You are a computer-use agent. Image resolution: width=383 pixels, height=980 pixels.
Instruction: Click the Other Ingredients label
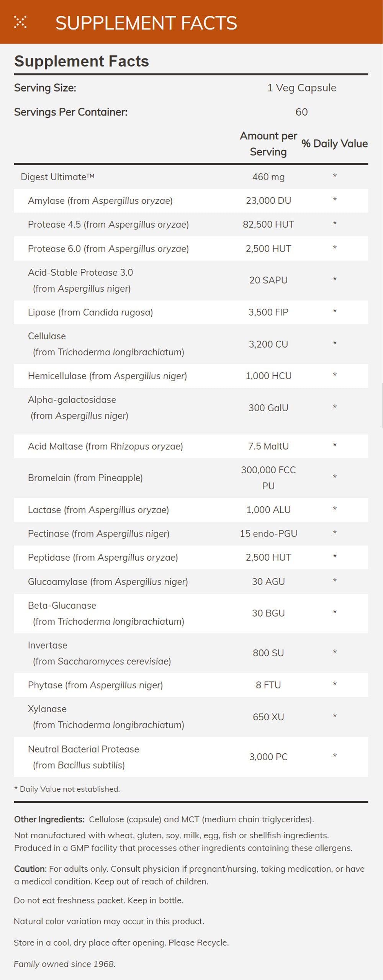click(49, 819)
